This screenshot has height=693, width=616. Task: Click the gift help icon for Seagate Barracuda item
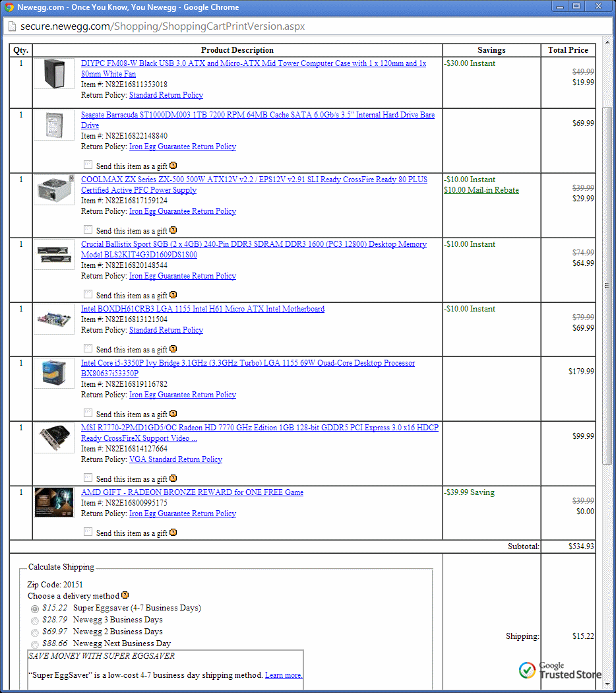point(173,165)
